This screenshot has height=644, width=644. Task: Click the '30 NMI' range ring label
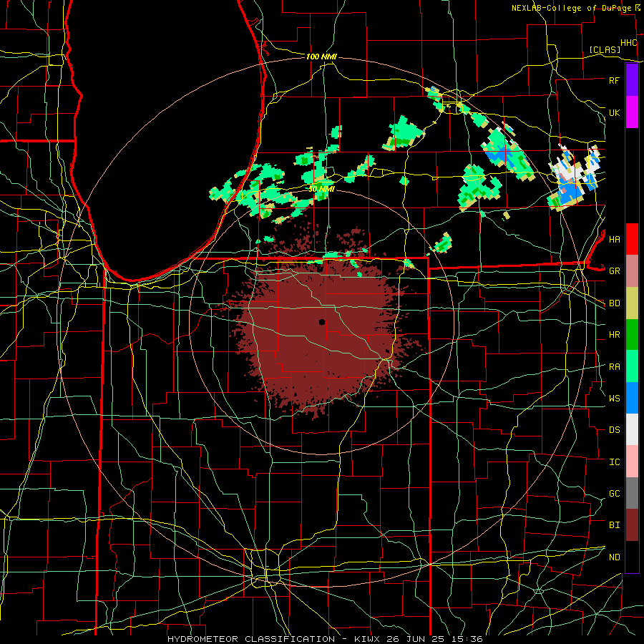click(x=321, y=188)
